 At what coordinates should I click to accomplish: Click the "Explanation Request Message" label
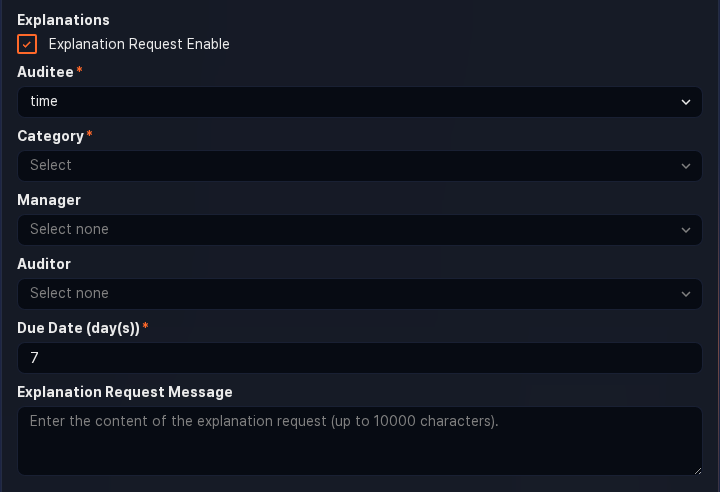[125, 392]
